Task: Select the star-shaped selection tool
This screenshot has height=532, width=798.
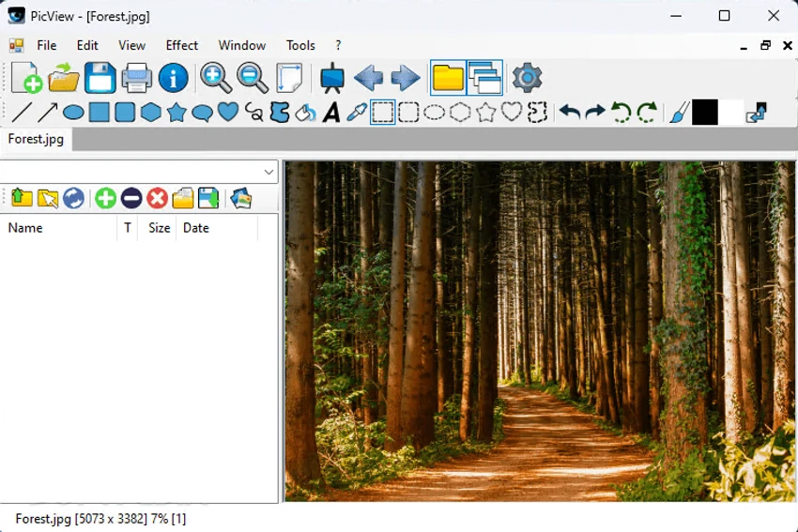Action: point(486,113)
